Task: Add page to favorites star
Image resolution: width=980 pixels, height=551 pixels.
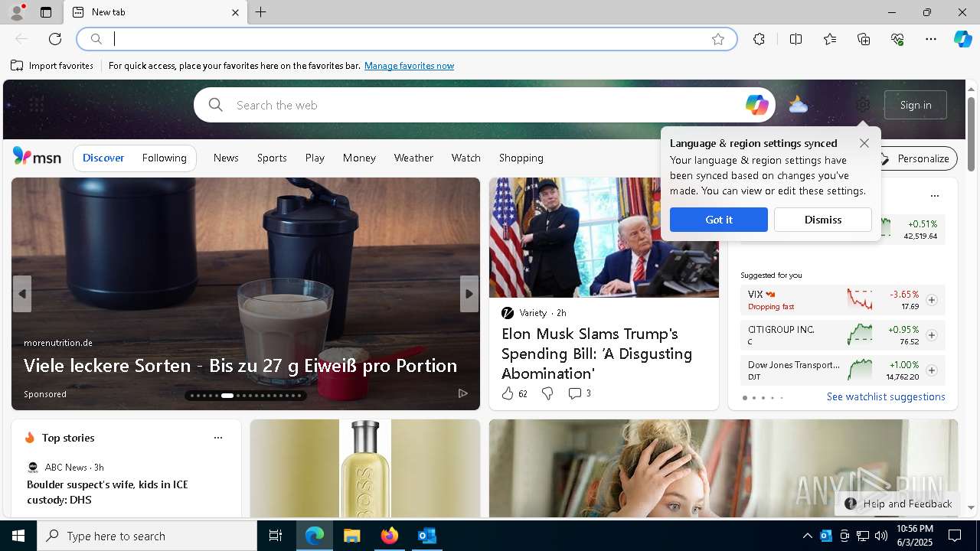Action: pyautogui.click(x=718, y=39)
